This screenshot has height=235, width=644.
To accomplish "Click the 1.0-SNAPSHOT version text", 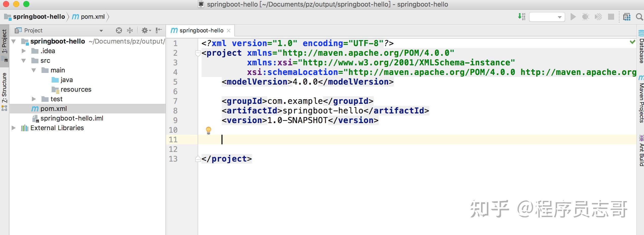I will [298, 120].
